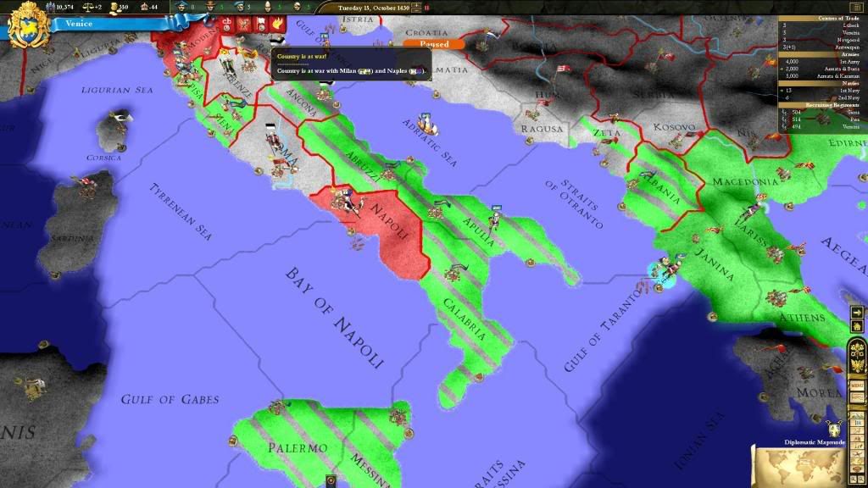Collapse the Recruiting Regiments section
The width and height of the screenshot is (868, 488).
(821, 103)
